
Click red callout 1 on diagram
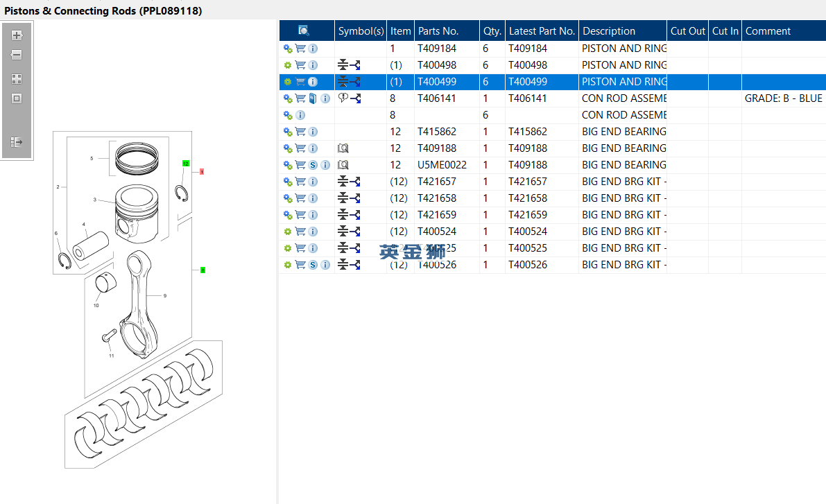(x=202, y=172)
